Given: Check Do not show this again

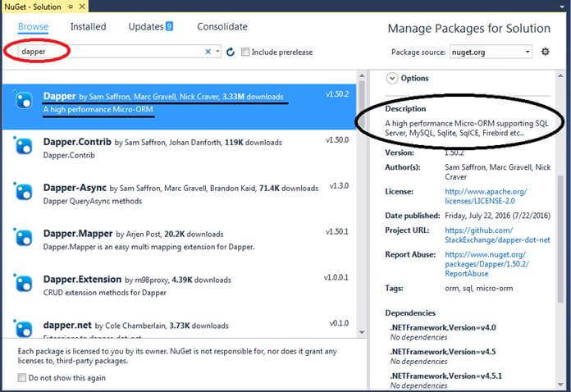Looking at the screenshot, I should 22,377.
